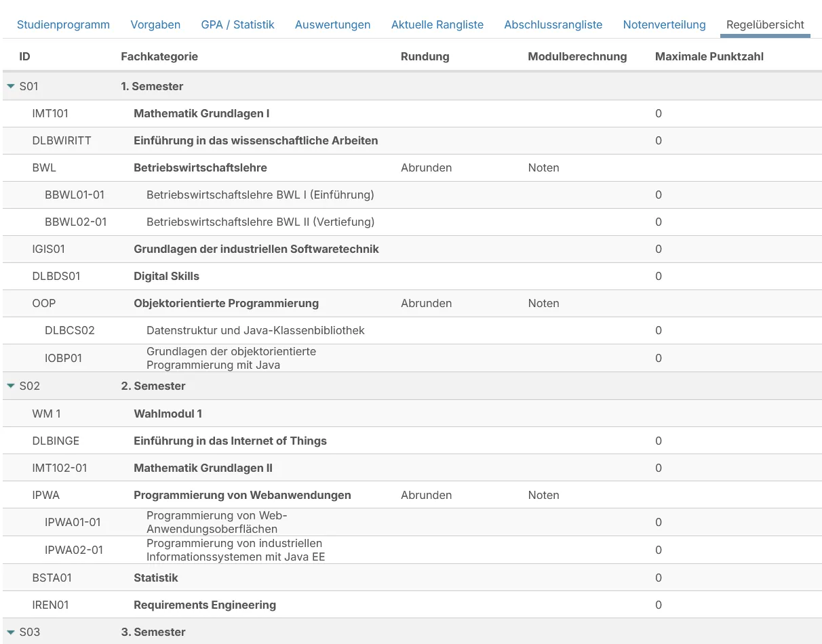Select Einführung in das wissenschaftliche Arbeiten
The height and width of the screenshot is (644, 822).
click(256, 140)
